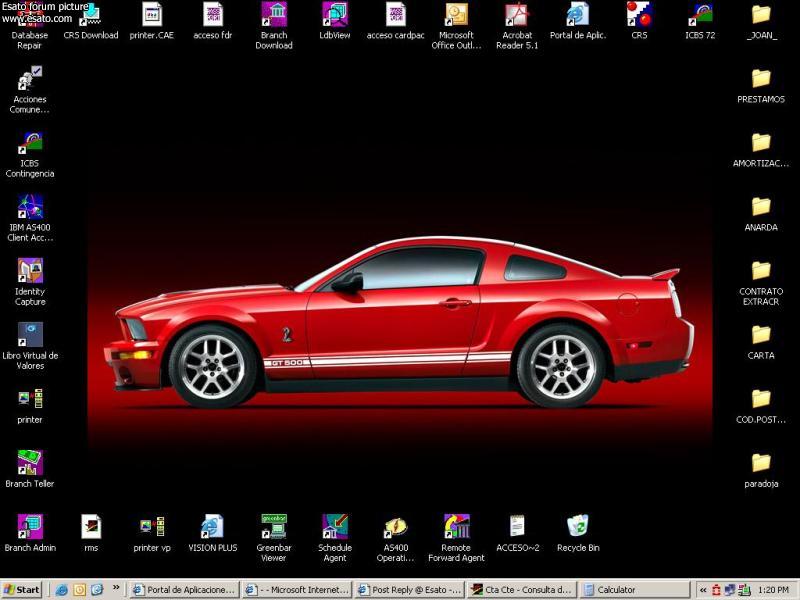Select the CONTRATO EXTRACR folder
This screenshot has height=600, width=800.
pyautogui.click(x=761, y=283)
